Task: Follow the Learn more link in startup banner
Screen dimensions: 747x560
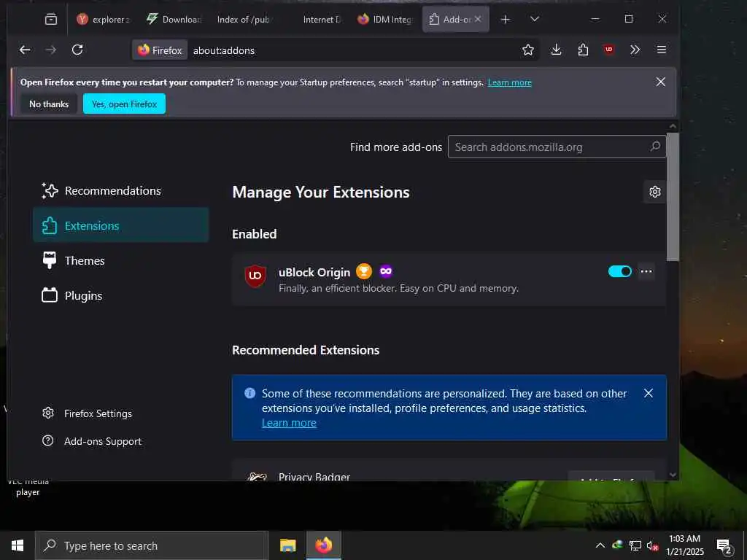Action: pyautogui.click(x=509, y=83)
